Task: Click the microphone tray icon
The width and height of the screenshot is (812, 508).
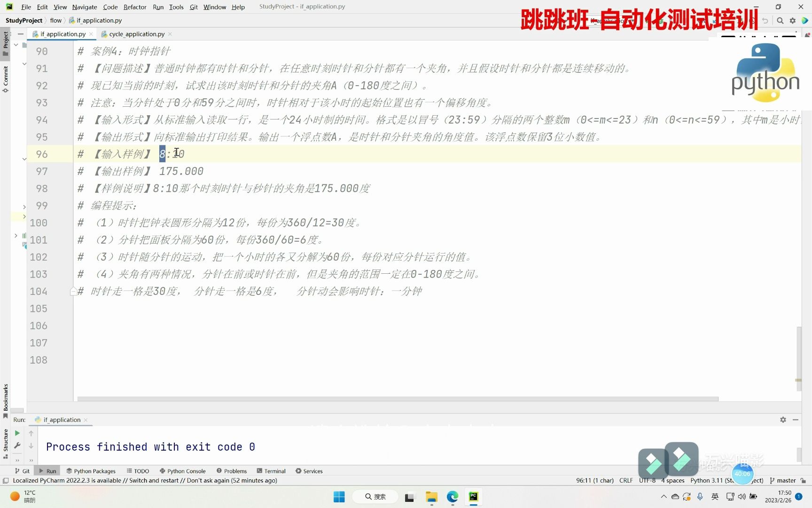Action: tap(700, 497)
